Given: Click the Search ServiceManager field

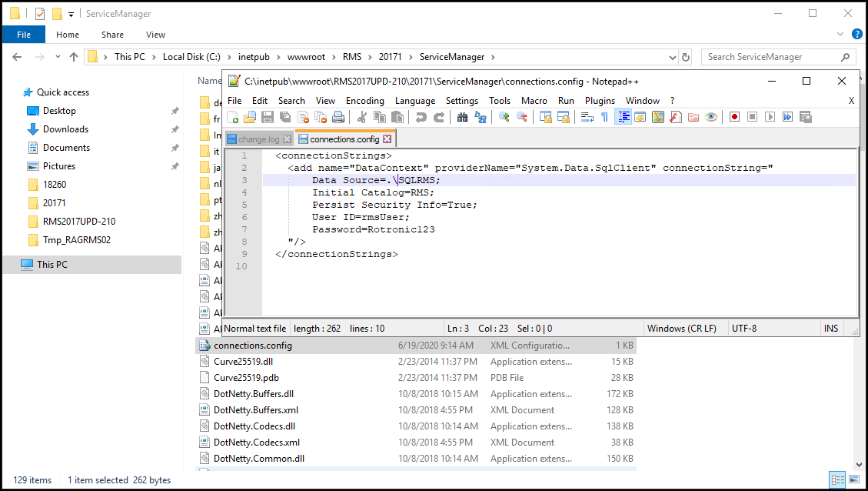Looking at the screenshot, I should tap(778, 57).
